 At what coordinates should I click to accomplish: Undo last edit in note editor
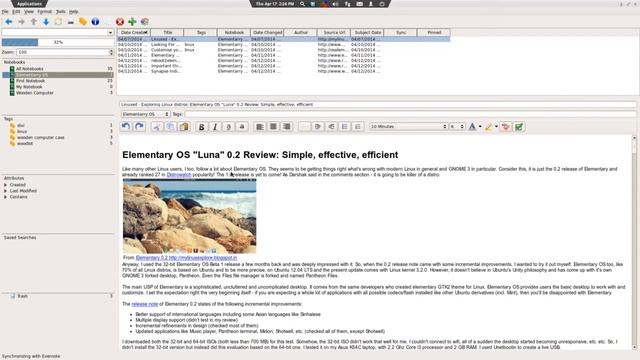(126, 127)
